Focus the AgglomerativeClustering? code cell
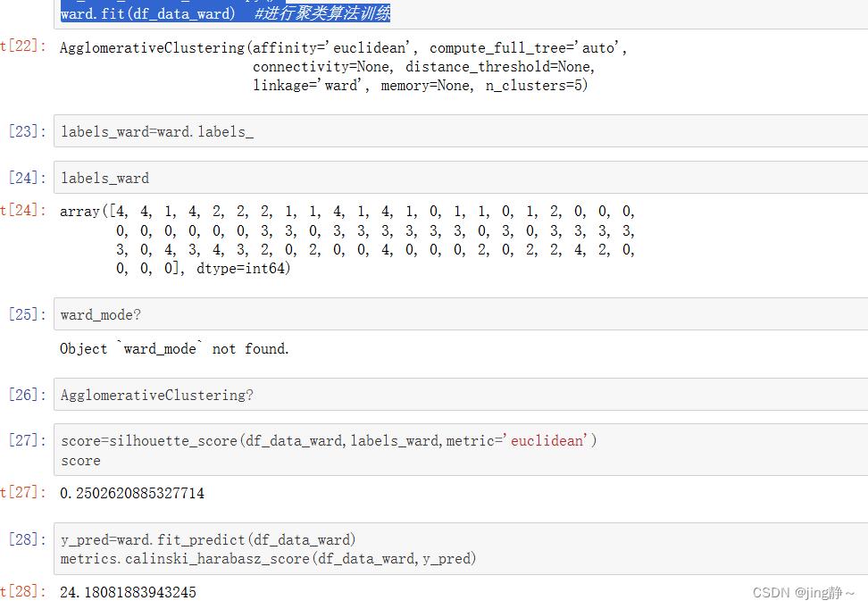This screenshot has height=609, width=868. (461, 395)
